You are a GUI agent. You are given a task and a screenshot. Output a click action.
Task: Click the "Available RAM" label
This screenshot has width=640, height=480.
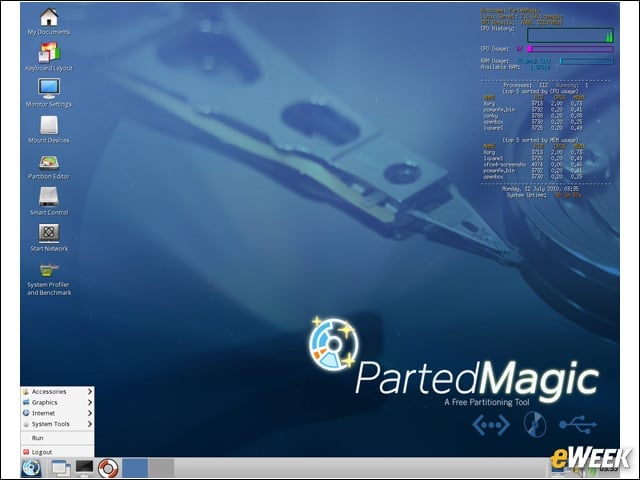[500, 67]
